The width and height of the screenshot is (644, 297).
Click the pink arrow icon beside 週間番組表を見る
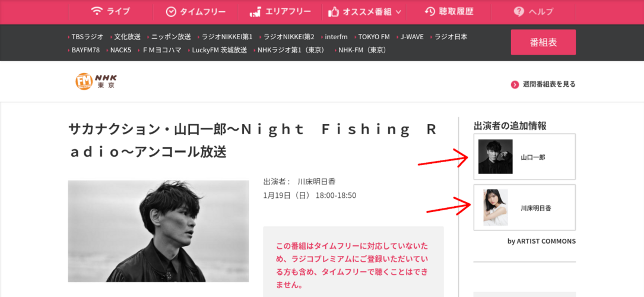[515, 84]
